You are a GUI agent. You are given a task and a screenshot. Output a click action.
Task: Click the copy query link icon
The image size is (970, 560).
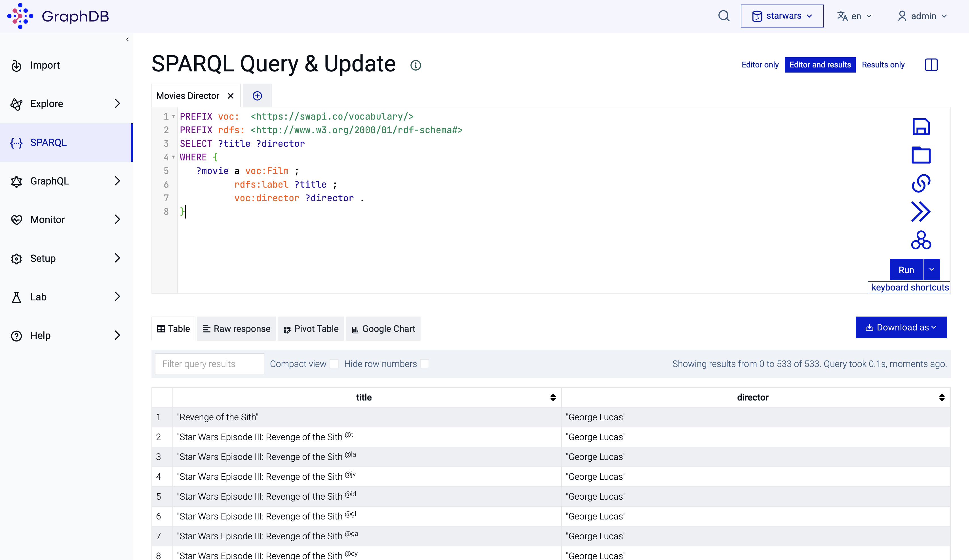click(x=921, y=183)
